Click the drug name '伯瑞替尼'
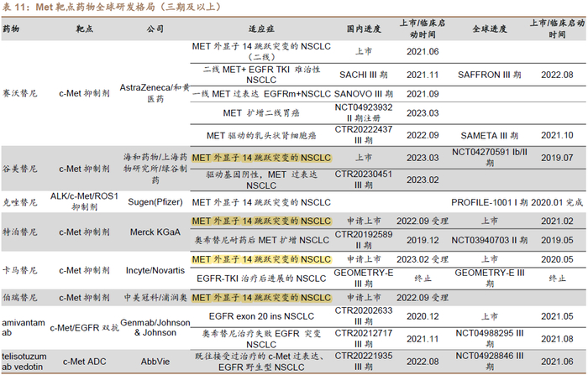 pyautogui.click(x=20, y=298)
